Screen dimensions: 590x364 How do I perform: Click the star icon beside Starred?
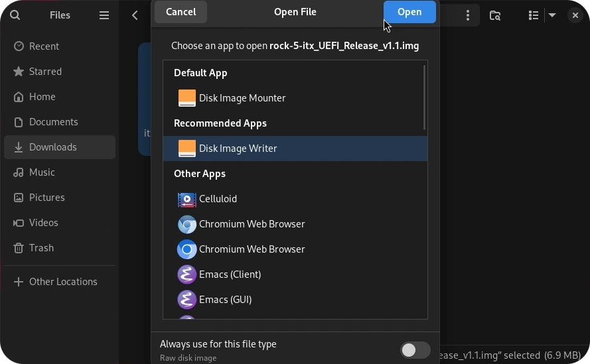19,72
